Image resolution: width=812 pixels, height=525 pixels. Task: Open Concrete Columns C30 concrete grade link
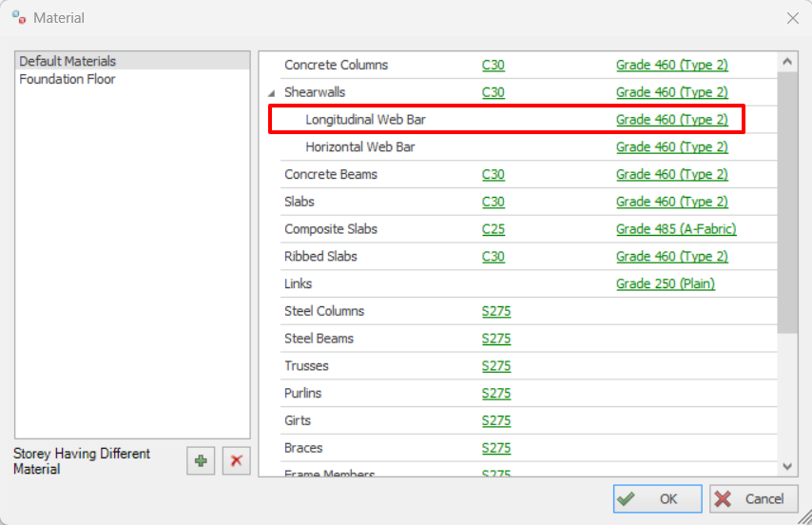(x=493, y=66)
